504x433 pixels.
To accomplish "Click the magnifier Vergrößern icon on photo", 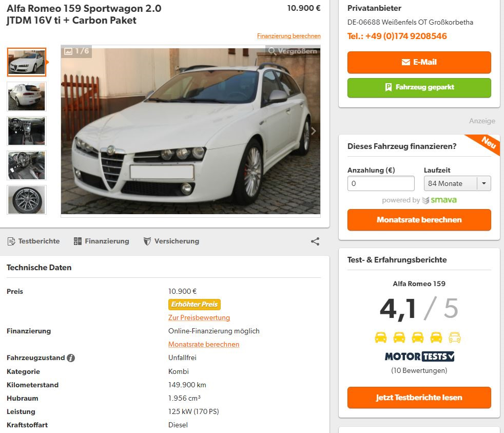I will tap(273, 52).
